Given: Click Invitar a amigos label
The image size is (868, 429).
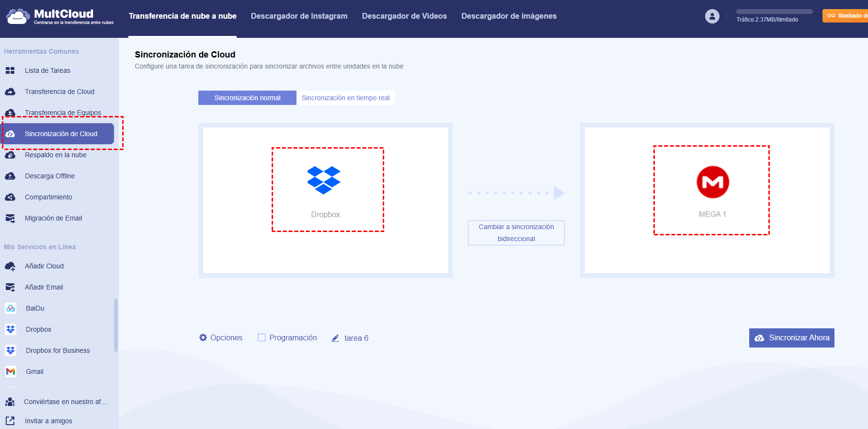Looking at the screenshot, I should click(x=48, y=421).
